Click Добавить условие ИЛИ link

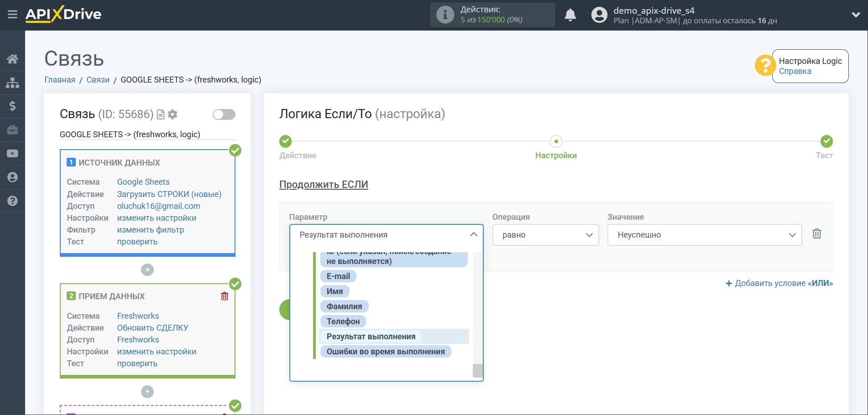(779, 283)
